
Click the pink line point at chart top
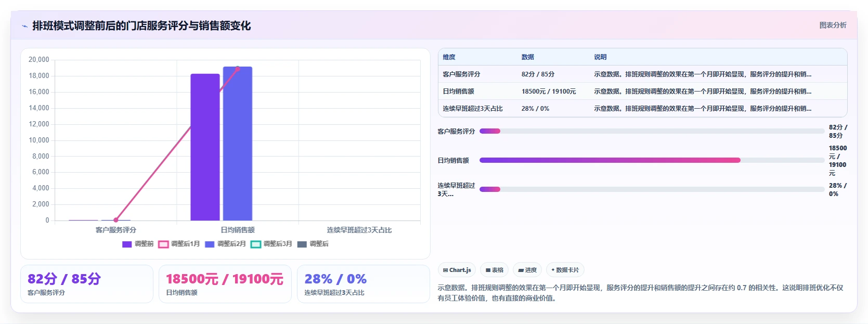(238, 68)
